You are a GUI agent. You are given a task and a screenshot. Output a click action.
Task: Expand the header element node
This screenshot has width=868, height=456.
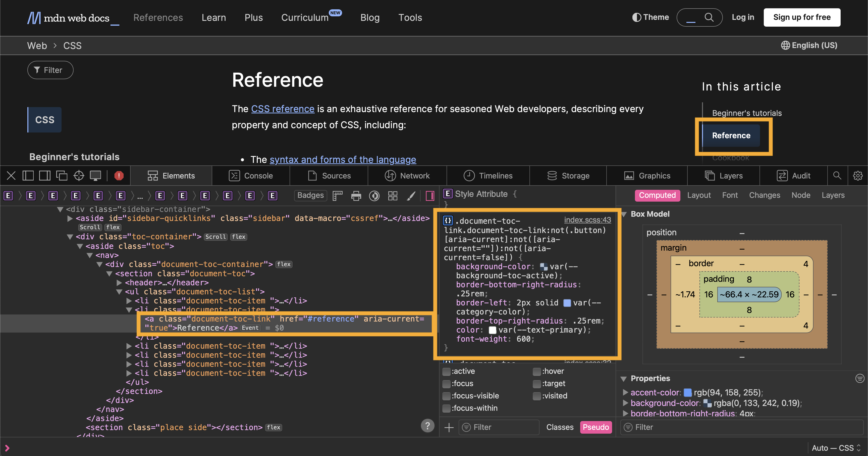pos(119,283)
